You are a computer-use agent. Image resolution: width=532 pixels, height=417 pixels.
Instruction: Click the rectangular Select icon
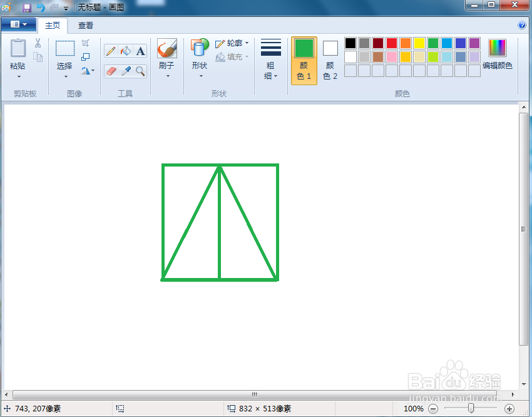65,48
